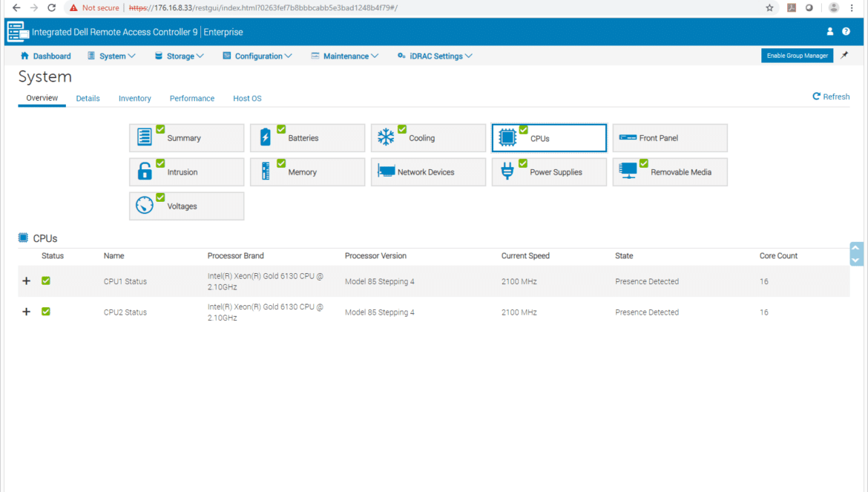The width and height of the screenshot is (868, 492).
Task: Click CPU1 Status green check indicator
Action: 46,281
